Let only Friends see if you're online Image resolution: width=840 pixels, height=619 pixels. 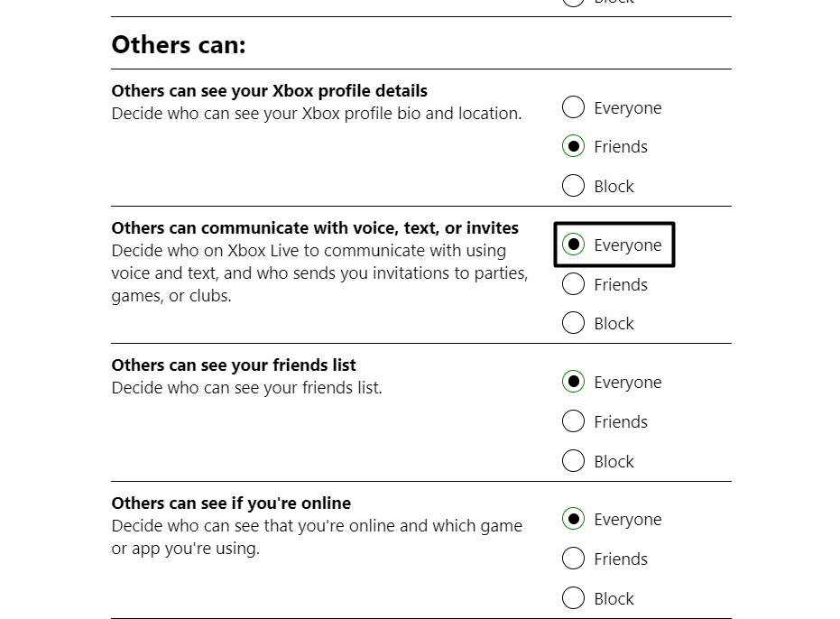573,559
